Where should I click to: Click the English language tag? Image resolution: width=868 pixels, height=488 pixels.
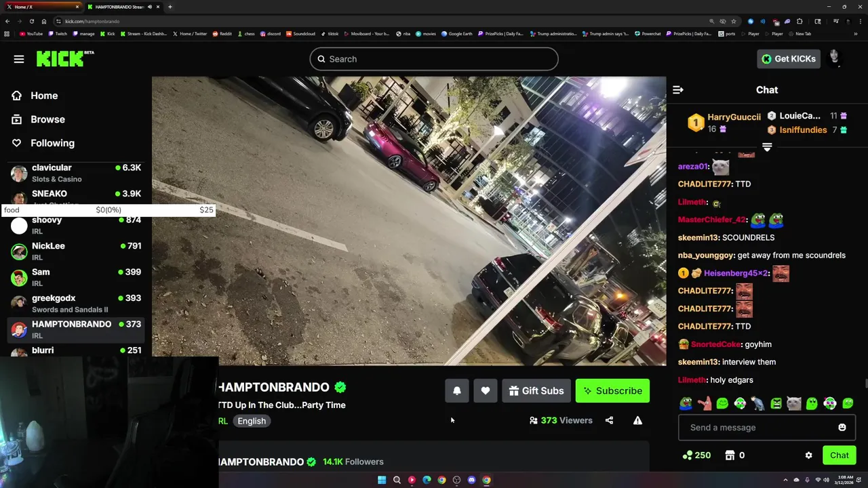coord(252,421)
